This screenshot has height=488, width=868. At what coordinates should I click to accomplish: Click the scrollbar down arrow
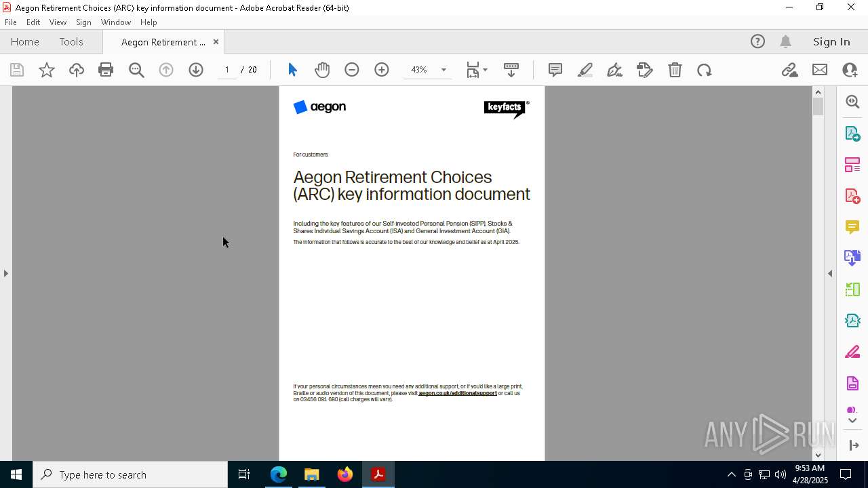818,455
